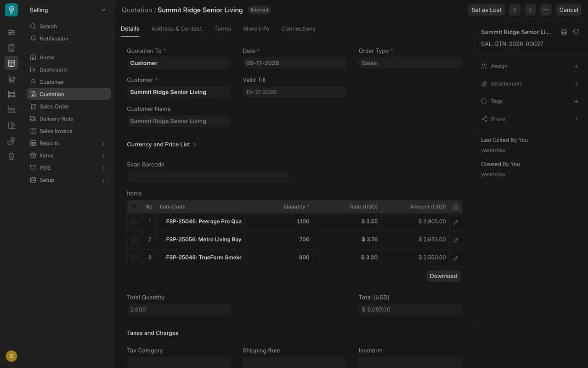Click the print icon in the right sidebar
The width and height of the screenshot is (588, 368).
tap(564, 32)
